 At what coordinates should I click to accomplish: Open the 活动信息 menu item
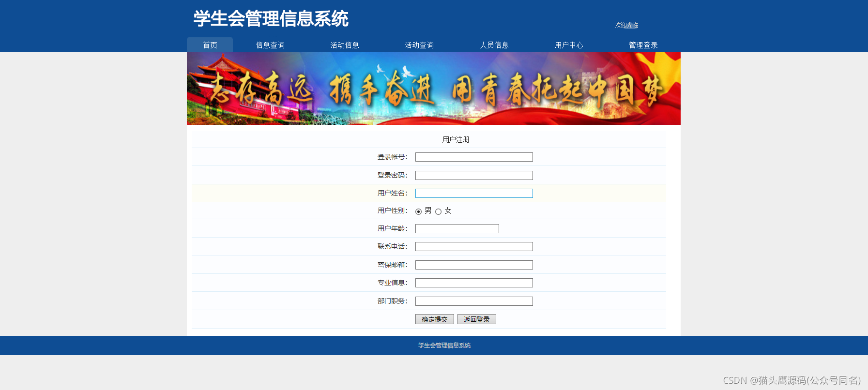[x=345, y=45]
